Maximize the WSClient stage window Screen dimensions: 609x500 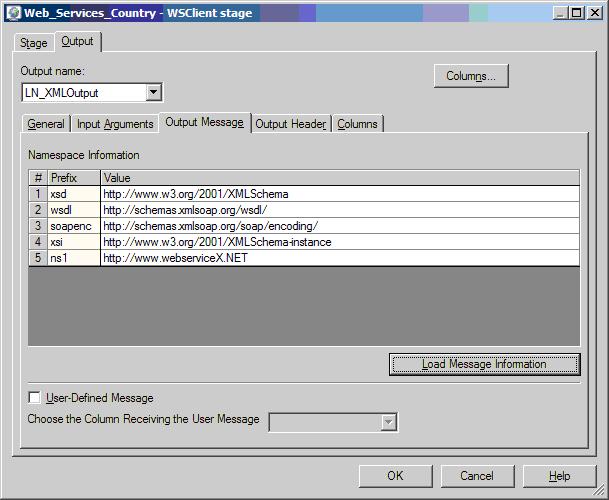coord(577,13)
